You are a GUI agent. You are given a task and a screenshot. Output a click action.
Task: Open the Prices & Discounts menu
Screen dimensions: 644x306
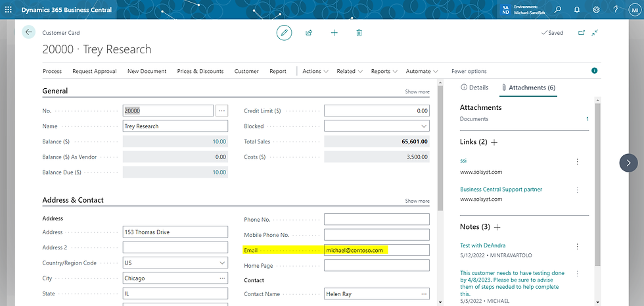[x=200, y=71]
